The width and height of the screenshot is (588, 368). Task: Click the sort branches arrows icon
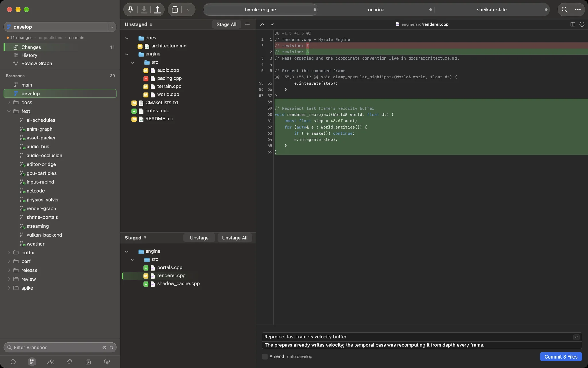tap(112, 347)
